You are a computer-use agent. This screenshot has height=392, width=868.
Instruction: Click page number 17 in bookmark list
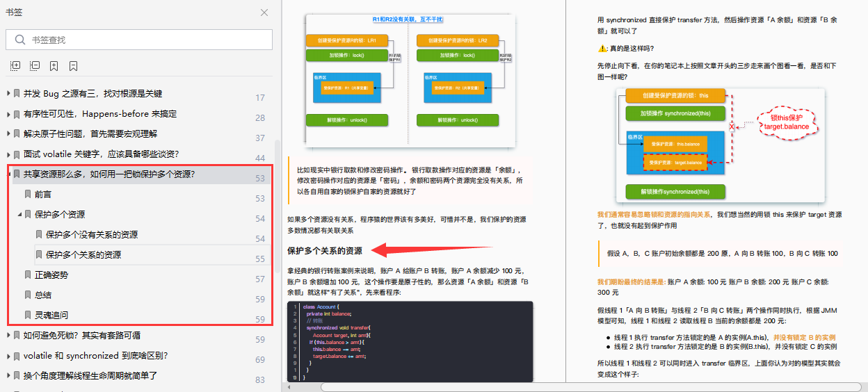click(260, 98)
